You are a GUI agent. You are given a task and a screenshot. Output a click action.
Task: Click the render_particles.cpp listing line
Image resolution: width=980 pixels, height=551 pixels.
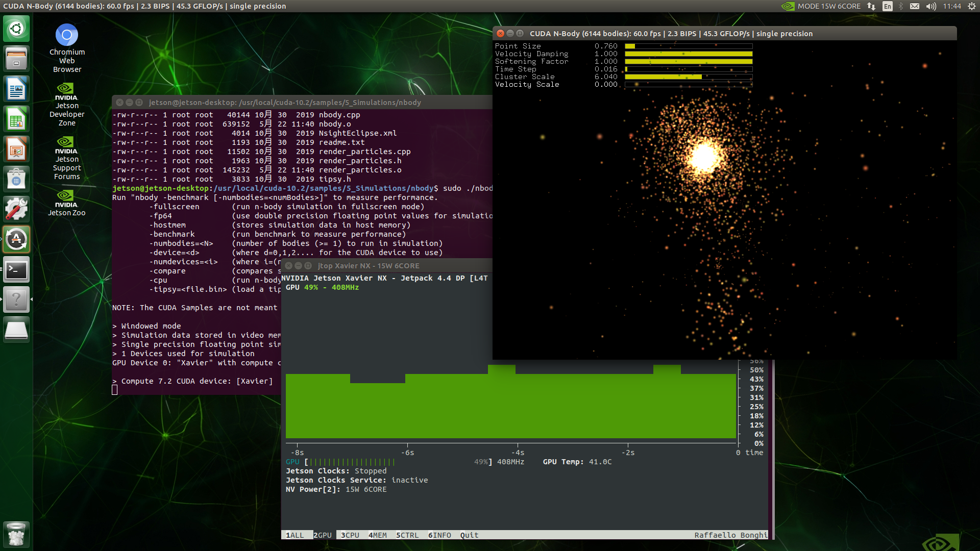coord(261,152)
